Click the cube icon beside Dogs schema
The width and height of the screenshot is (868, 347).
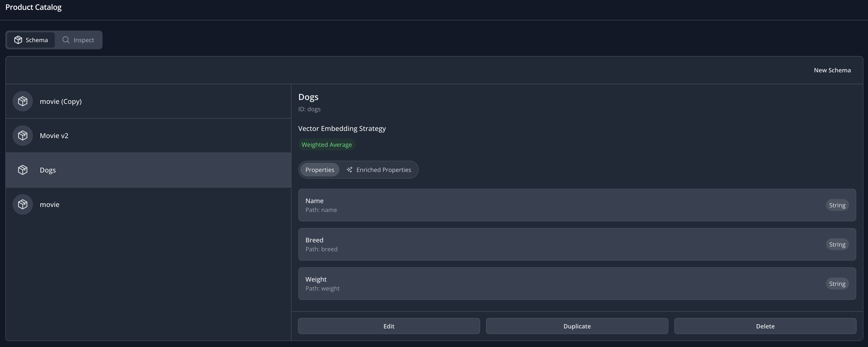[23, 170]
